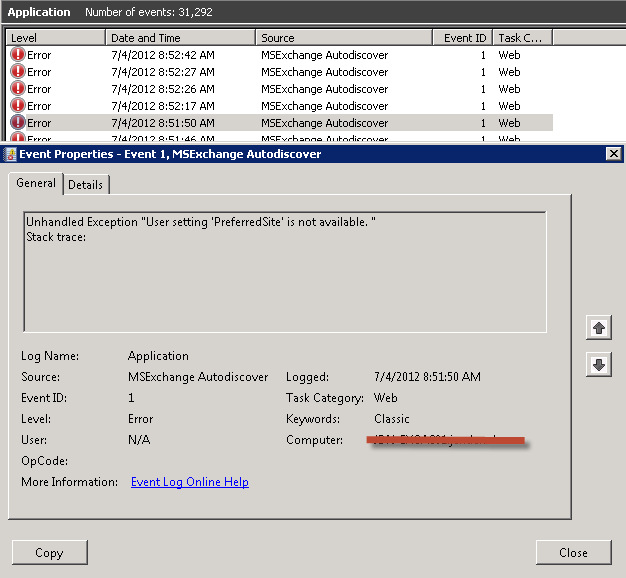Image resolution: width=626 pixels, height=578 pixels.
Task: Switch to the Details tab
Action: pos(85,185)
